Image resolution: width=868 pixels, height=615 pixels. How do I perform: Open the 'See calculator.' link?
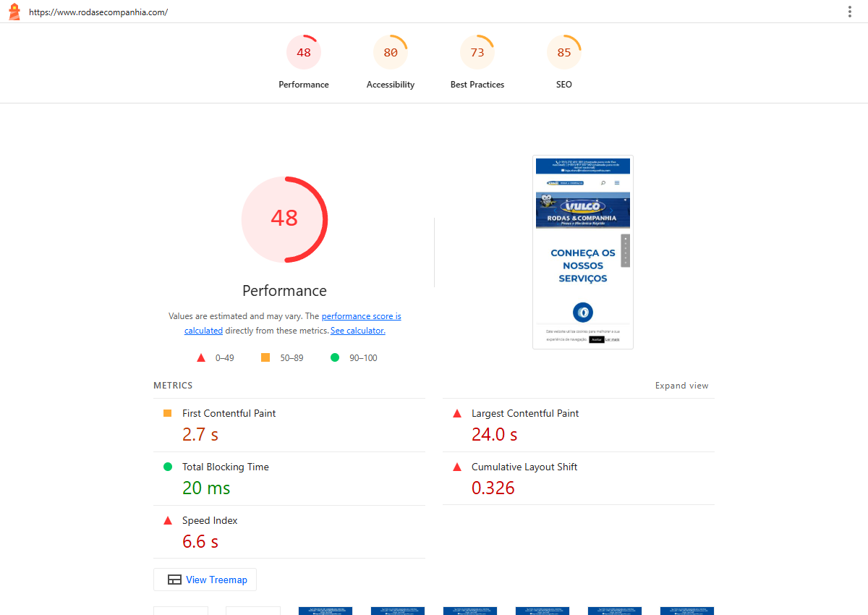358,331
